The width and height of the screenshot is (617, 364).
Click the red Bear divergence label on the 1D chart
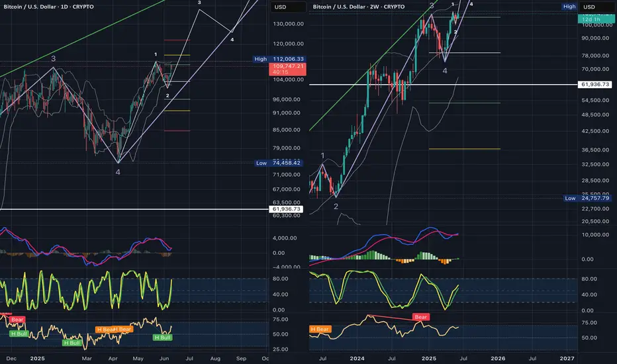point(17,320)
